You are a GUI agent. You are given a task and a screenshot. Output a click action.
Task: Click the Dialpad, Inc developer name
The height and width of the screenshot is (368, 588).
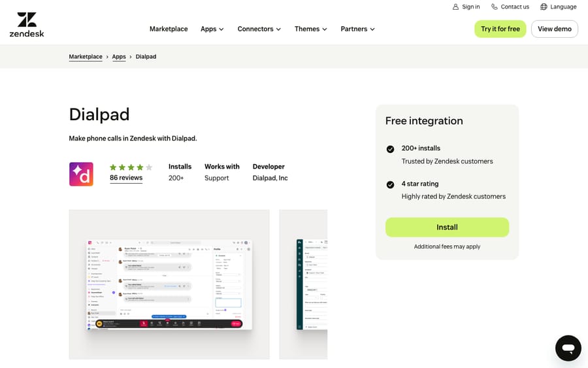(x=270, y=178)
